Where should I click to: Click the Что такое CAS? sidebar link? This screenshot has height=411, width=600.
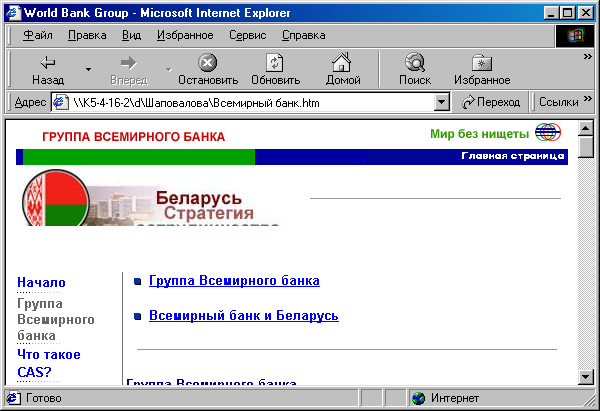pos(49,363)
